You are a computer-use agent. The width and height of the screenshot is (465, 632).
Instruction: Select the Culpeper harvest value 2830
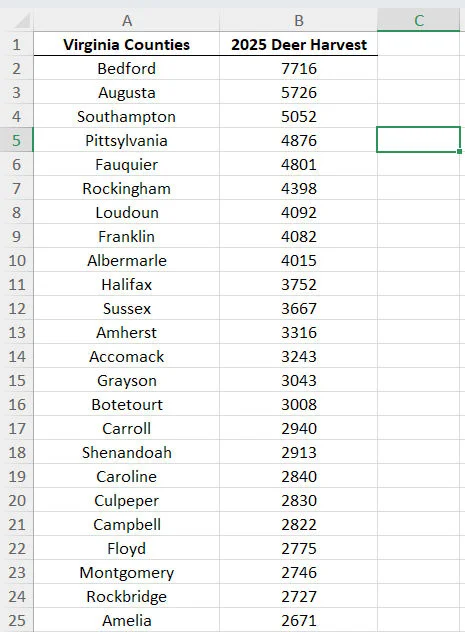[x=299, y=500]
